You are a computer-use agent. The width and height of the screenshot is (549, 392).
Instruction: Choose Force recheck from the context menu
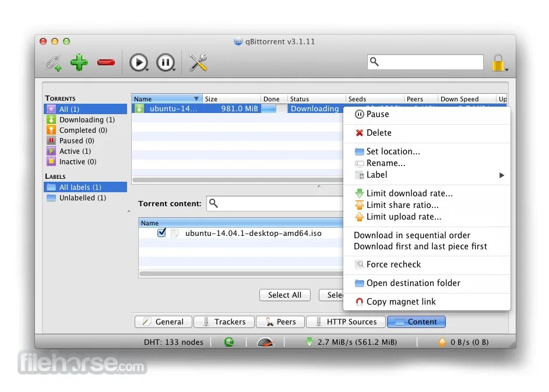point(427,264)
